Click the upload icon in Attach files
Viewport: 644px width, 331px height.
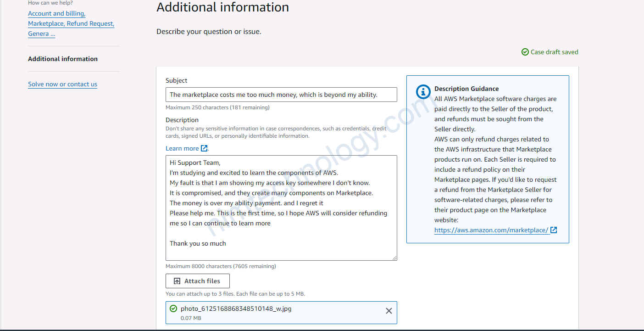click(177, 281)
